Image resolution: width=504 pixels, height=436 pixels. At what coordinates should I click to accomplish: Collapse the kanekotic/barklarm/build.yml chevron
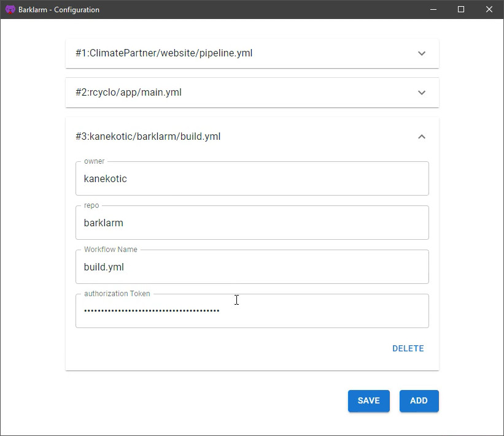click(x=422, y=137)
